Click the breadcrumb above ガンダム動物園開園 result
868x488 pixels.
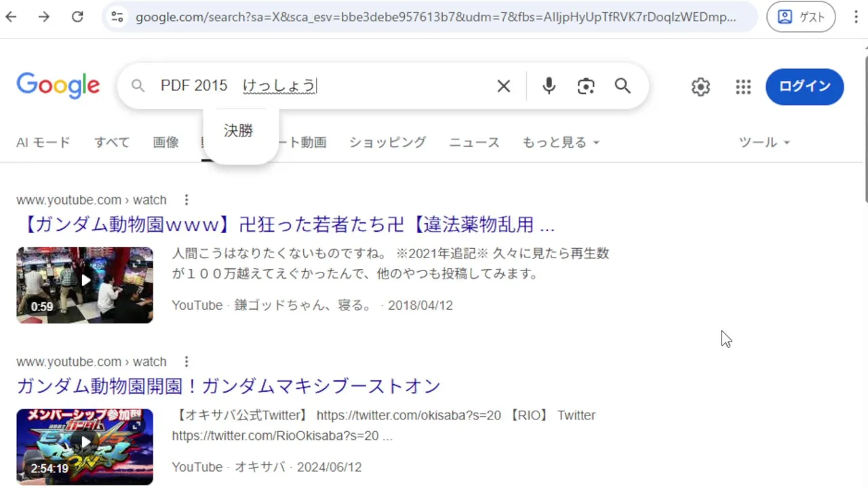point(92,362)
